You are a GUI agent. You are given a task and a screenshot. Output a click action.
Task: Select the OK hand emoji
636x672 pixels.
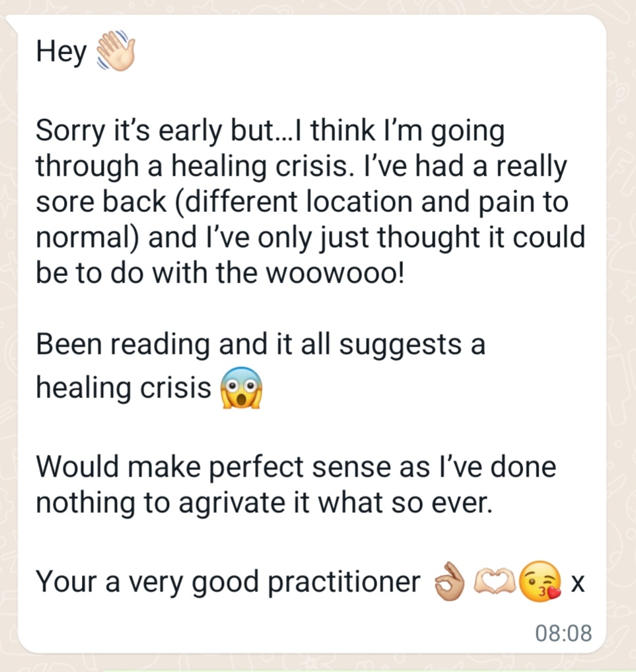coord(450,582)
